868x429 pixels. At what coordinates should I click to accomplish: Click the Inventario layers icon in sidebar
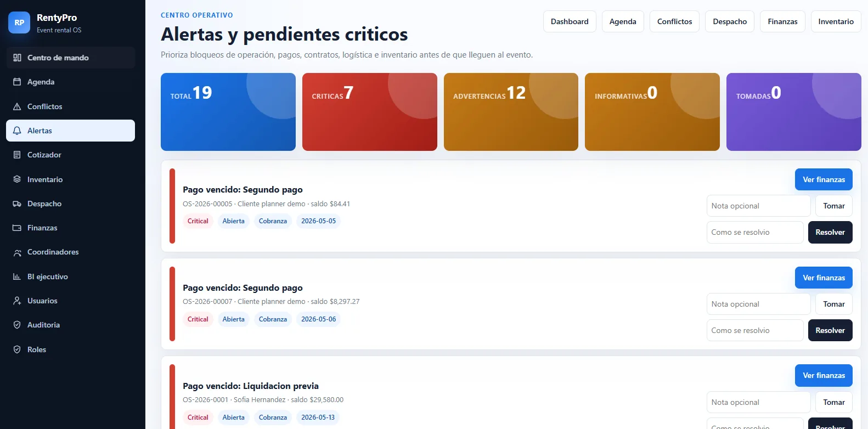17,179
